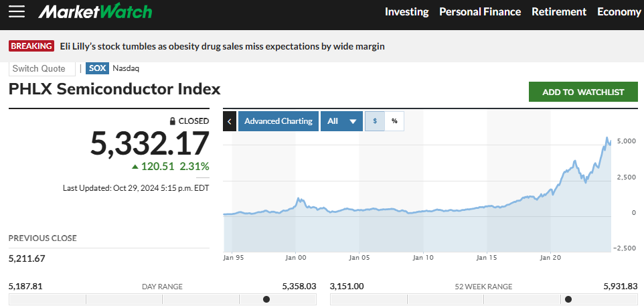644x308 pixels.
Task: Click the closed-market lock icon
Action: (x=173, y=121)
